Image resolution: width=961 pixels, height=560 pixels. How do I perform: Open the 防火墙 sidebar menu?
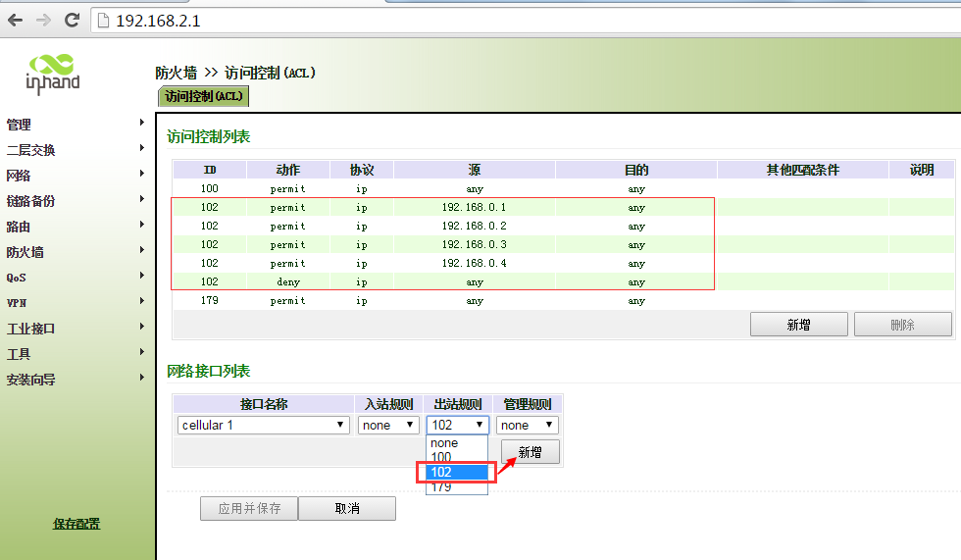[25, 252]
